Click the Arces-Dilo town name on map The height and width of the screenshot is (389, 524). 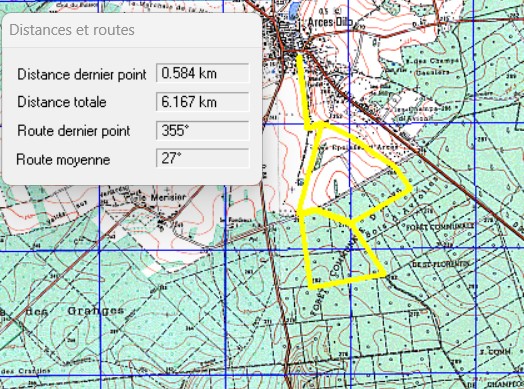pyautogui.click(x=330, y=22)
